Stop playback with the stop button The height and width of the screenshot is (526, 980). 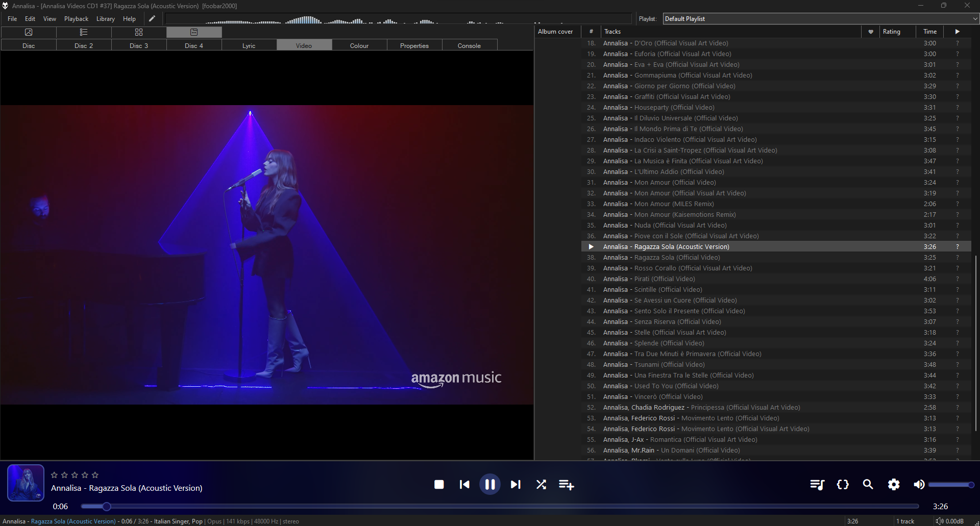point(439,484)
